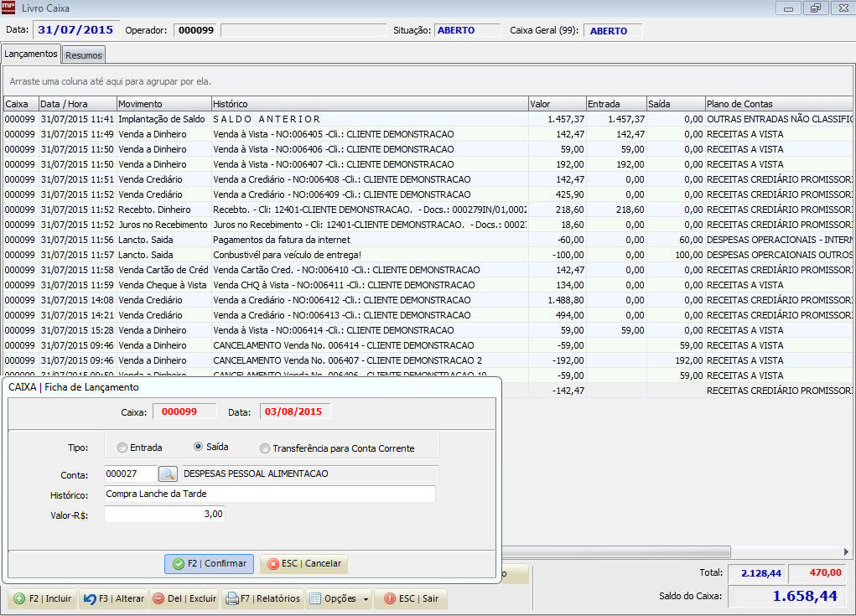Click the blue arrow F3 Alterar icon

pos(90,598)
